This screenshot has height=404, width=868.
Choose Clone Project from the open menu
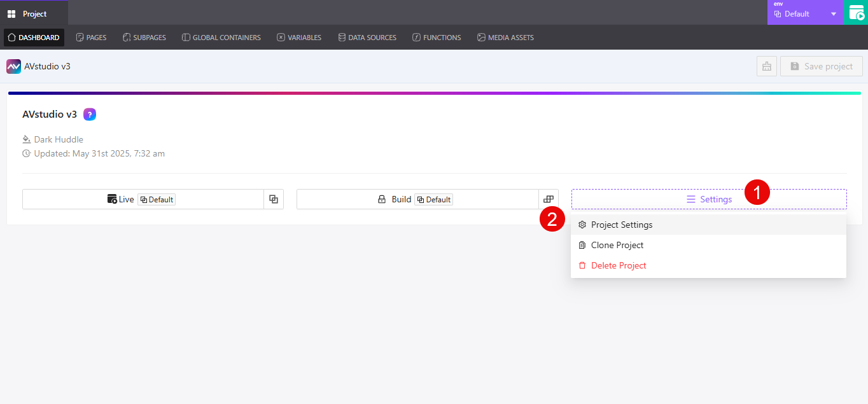[617, 244]
